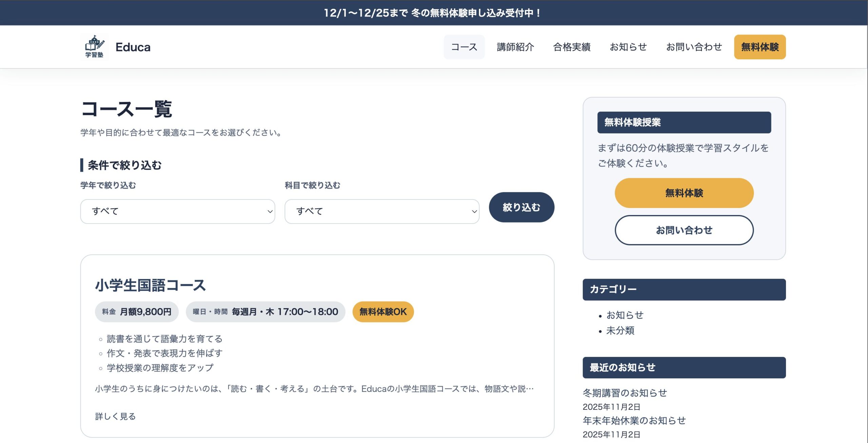Click the yellow 無料体験 header button
Viewport: 868px width, 443px height.
(759, 47)
